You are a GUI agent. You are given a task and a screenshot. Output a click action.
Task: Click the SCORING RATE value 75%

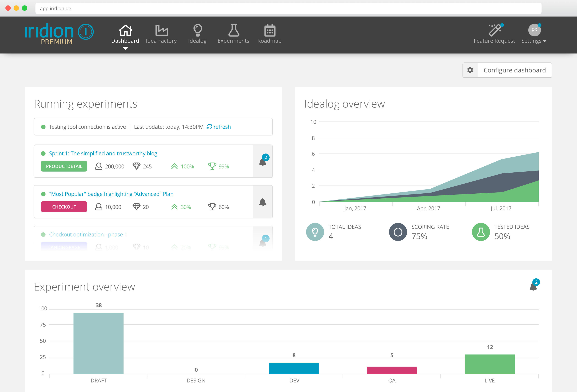[419, 236]
